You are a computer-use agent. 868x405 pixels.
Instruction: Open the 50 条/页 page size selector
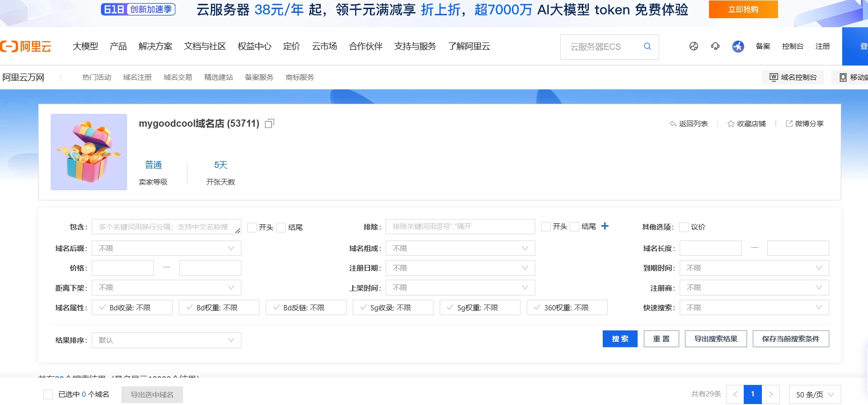[x=814, y=394]
